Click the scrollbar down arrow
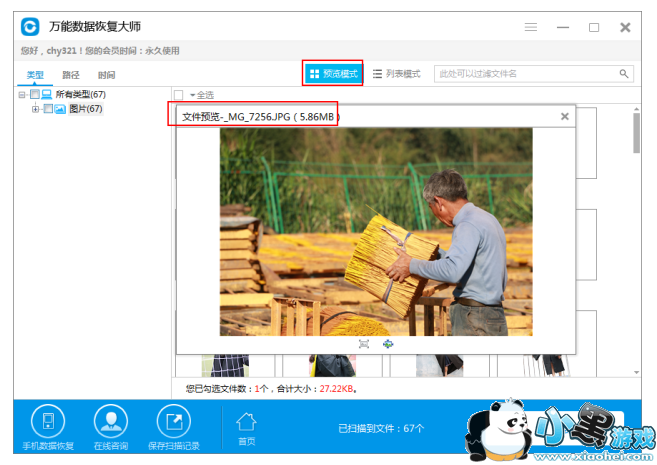657x465 pixels. click(x=636, y=372)
